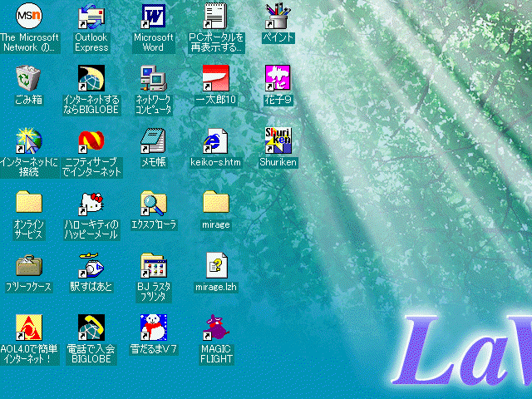This screenshot has width=532, height=399.
Task: Open ネットワークコンピュータ icon
Action: pos(153,78)
